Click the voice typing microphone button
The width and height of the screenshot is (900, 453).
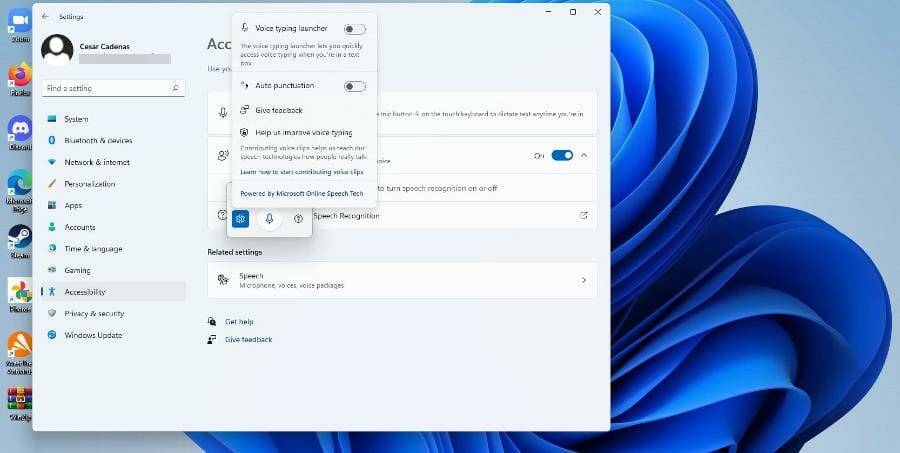tap(269, 219)
